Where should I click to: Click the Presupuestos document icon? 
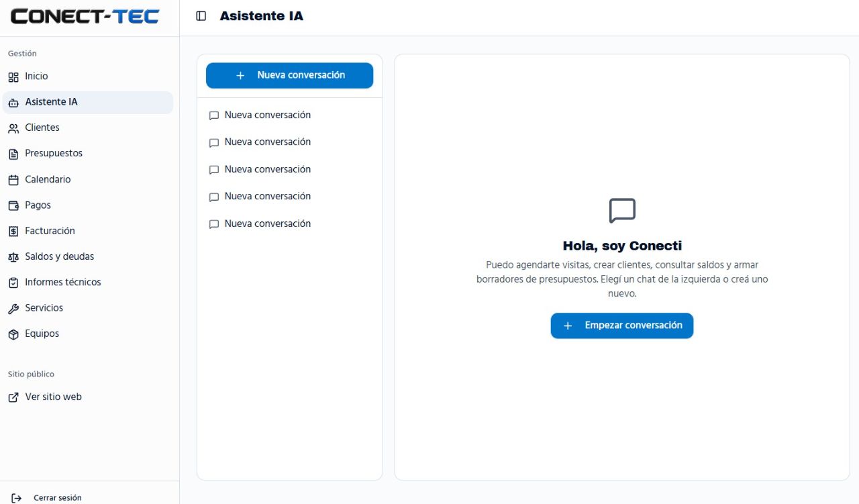pyautogui.click(x=13, y=154)
